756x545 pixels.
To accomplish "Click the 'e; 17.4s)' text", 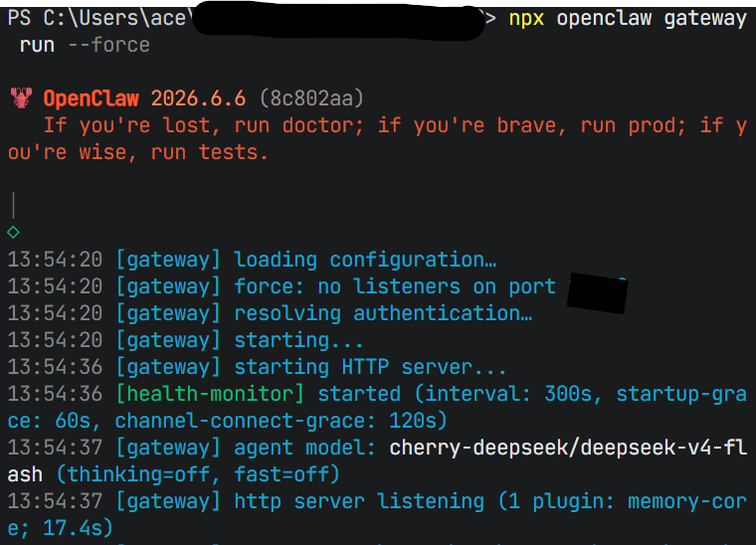I will point(61,529).
